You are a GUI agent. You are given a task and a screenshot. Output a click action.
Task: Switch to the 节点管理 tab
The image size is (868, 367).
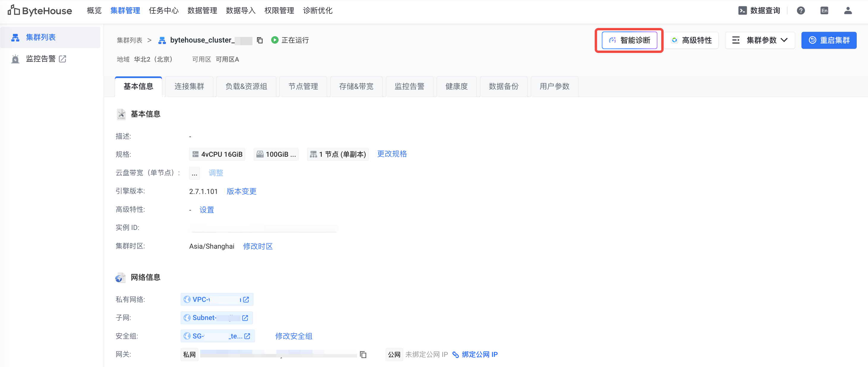(x=303, y=87)
